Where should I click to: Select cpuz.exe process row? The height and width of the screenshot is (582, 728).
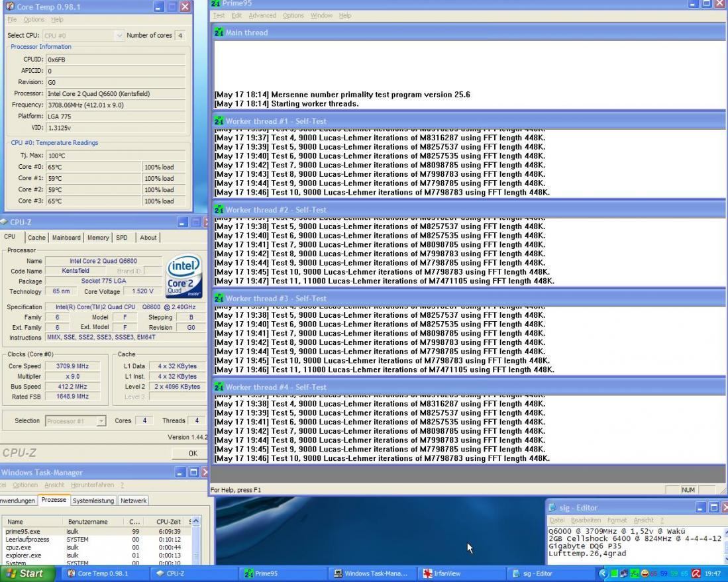97,547
